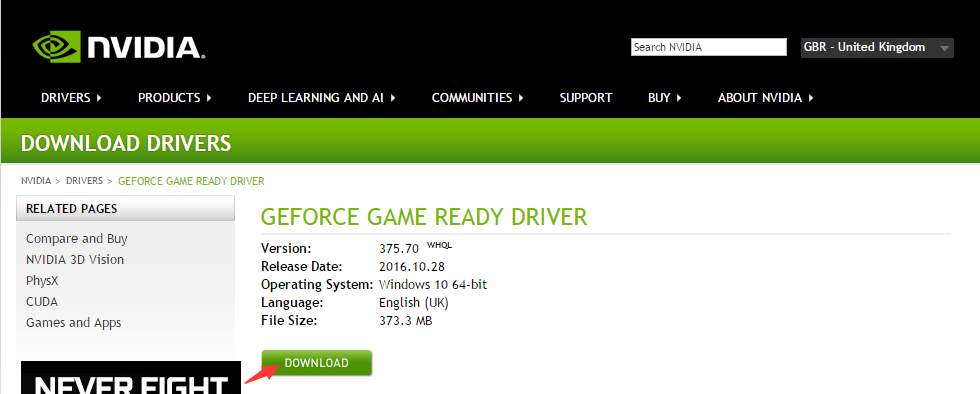Click the NEVER FIGHT banner image
Viewport: 980px width, 394px height.
[131, 378]
